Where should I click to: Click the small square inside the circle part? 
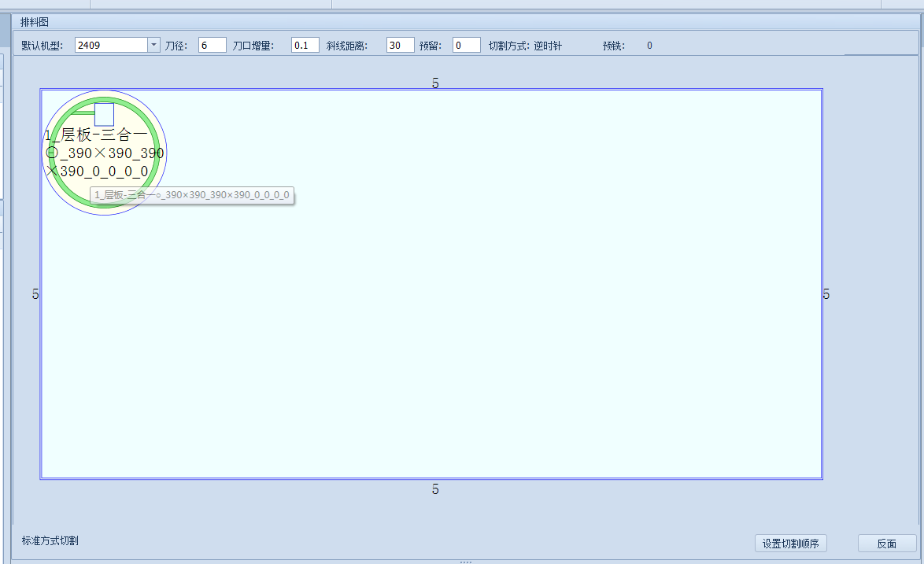pos(104,115)
